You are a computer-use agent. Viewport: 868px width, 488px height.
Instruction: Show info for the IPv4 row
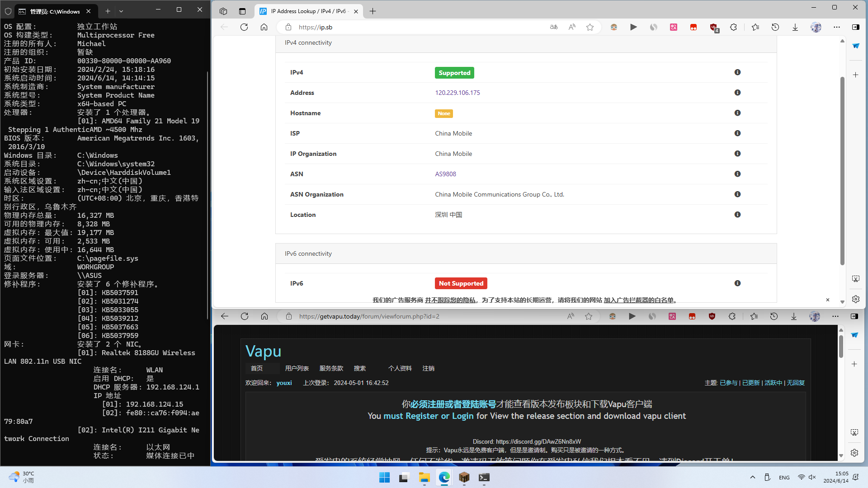[737, 72]
